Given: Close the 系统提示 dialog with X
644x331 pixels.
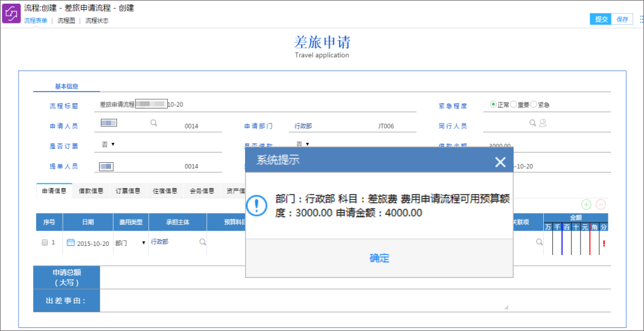Looking at the screenshot, I should tap(500, 162).
